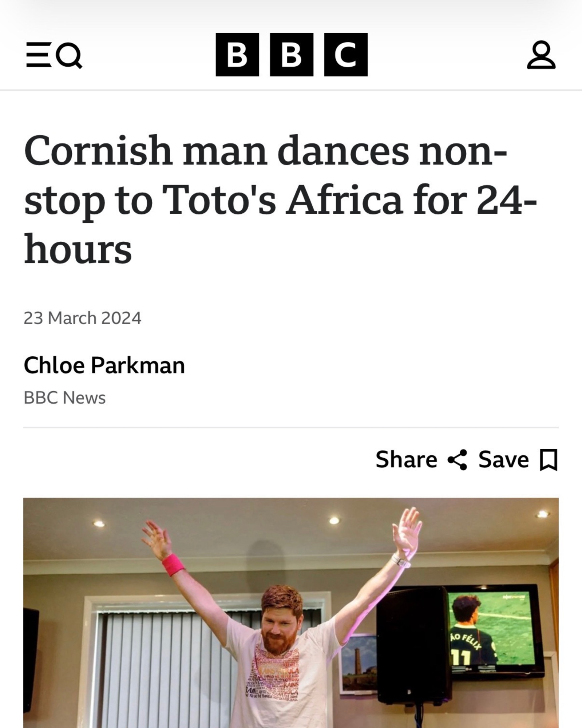Click the C block of BBC logo

[346, 55]
